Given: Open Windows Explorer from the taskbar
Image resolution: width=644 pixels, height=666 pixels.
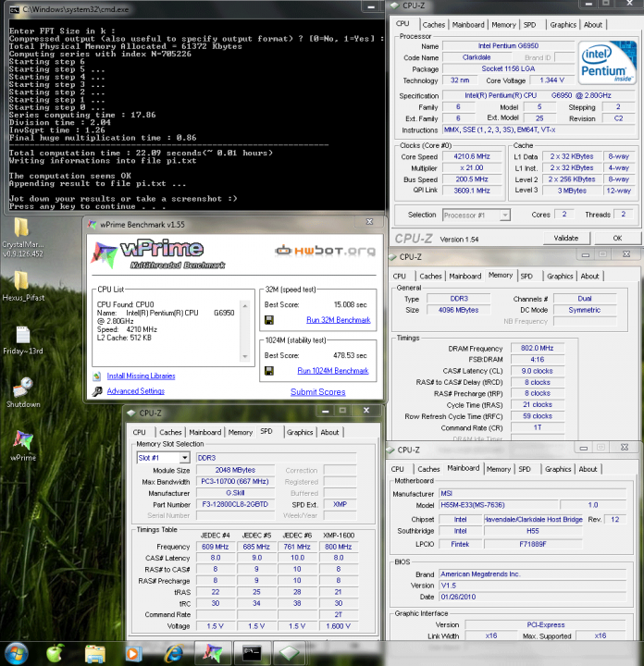Looking at the screenshot, I should click(94, 653).
